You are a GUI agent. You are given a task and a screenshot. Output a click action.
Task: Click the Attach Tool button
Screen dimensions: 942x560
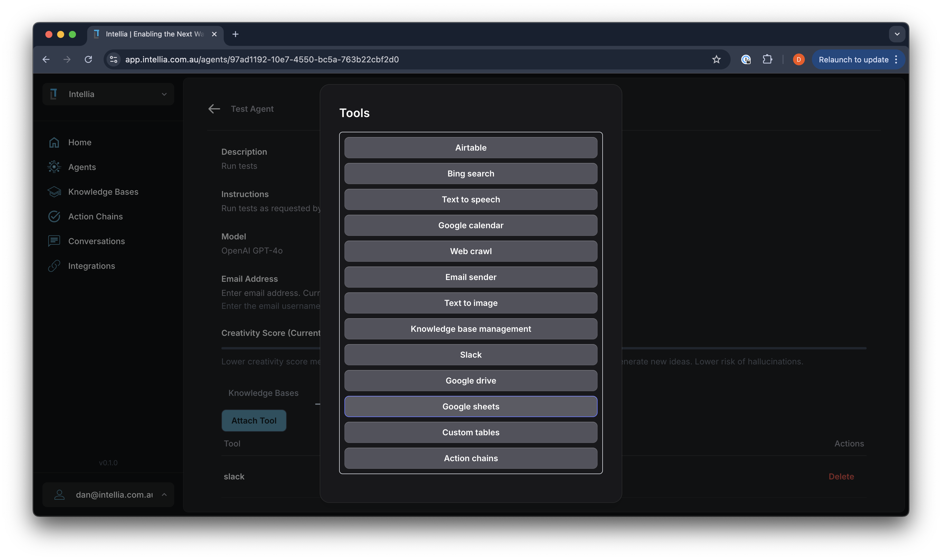pos(254,420)
